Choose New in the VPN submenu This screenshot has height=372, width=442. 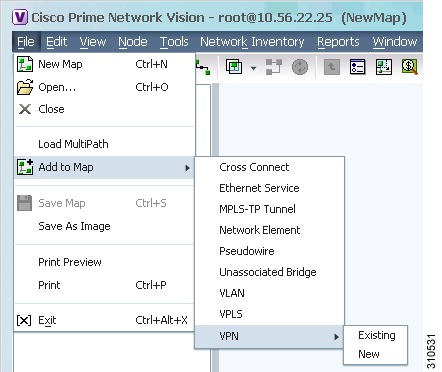pos(369,354)
